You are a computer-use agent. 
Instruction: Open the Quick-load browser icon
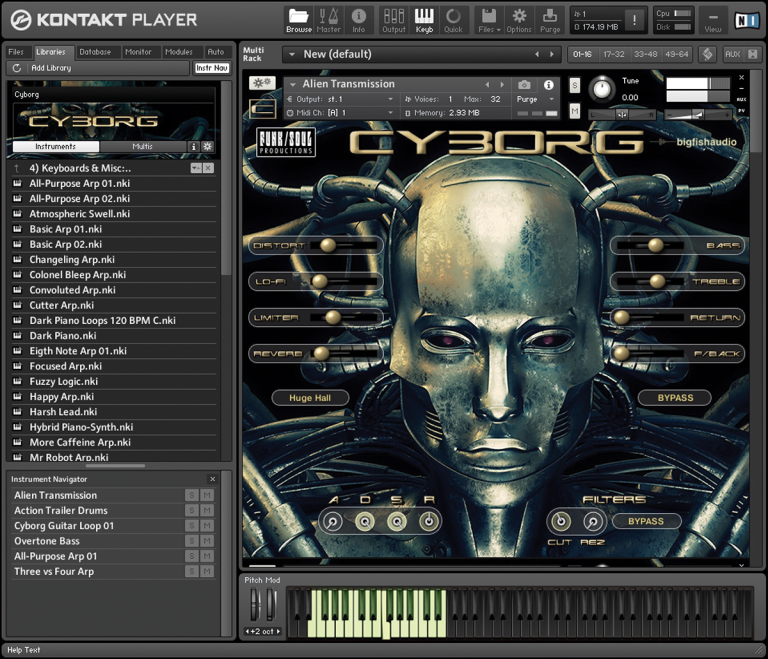point(453,20)
